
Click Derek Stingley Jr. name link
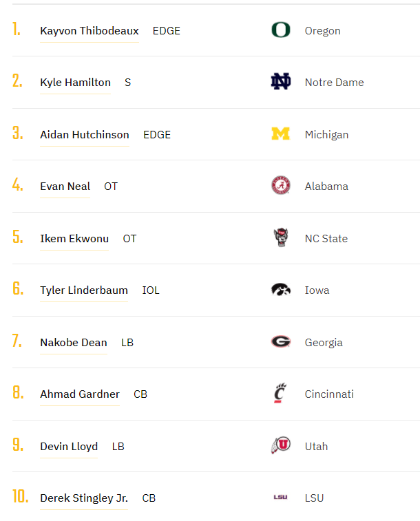tap(84, 498)
